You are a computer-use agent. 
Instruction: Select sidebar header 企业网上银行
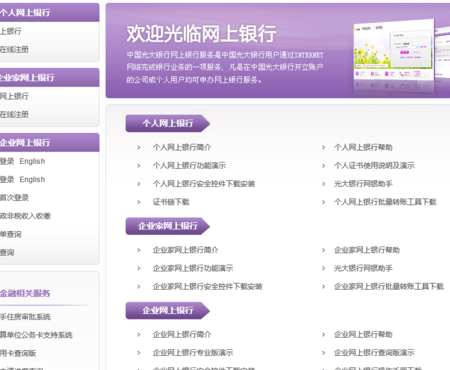49,143
